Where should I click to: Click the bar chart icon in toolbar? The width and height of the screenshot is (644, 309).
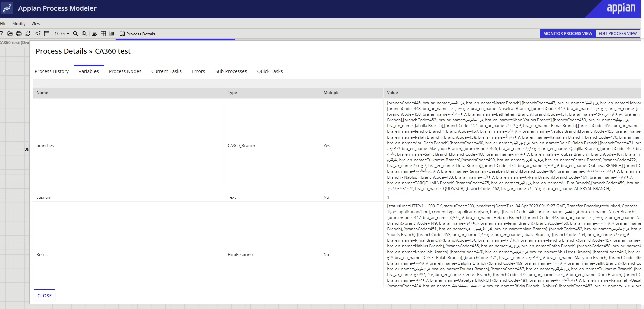pyautogui.click(x=112, y=34)
